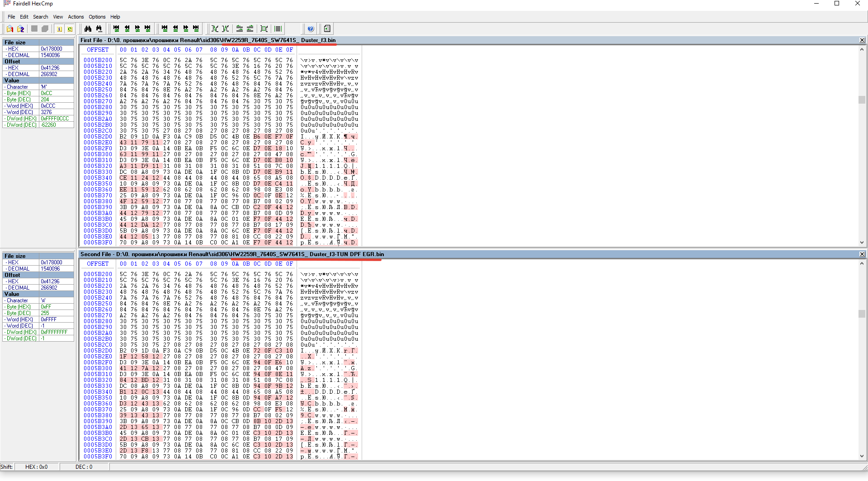Click Find Next binoculars with dots
Image resolution: width=868 pixels, height=481 pixels.
tap(99, 29)
